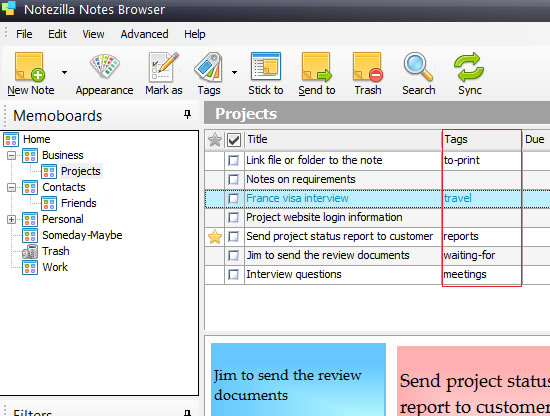Image resolution: width=550 pixels, height=416 pixels.
Task: Select Projects memoboard in tree
Action: point(81,171)
